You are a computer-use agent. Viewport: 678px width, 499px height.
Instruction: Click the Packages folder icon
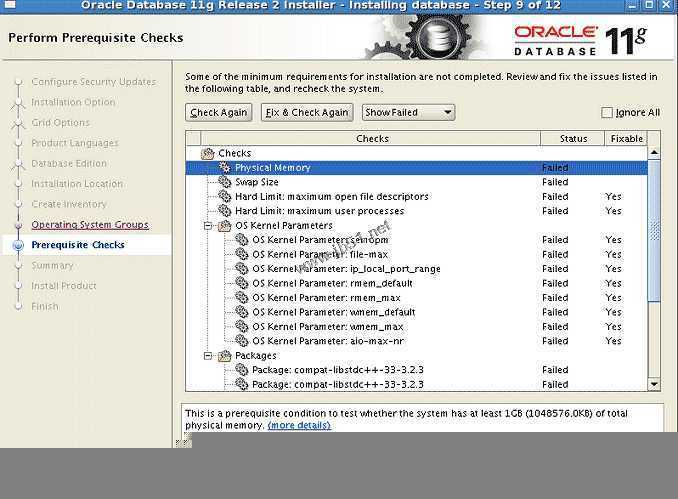coord(224,355)
